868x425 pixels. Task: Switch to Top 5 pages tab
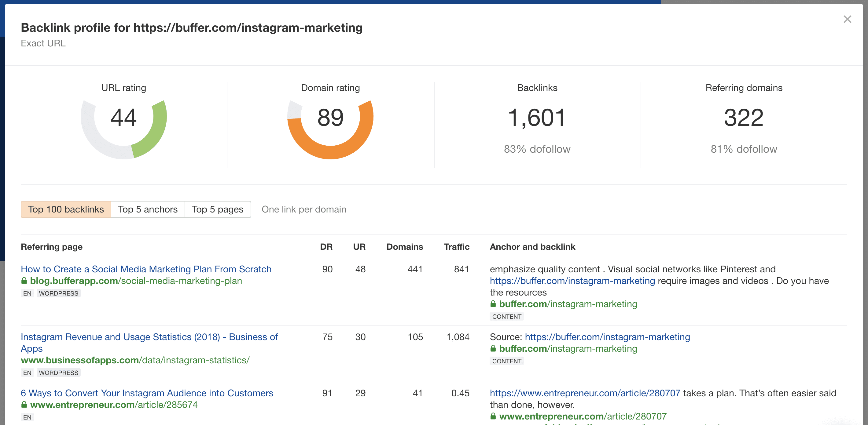click(218, 209)
